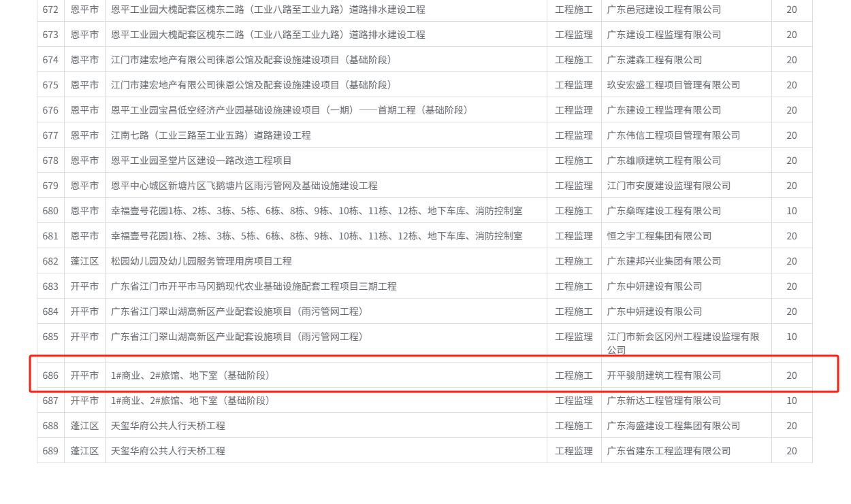
Task: Click 广东漣森工程有限公司 company cell
Action: pyautogui.click(x=654, y=60)
